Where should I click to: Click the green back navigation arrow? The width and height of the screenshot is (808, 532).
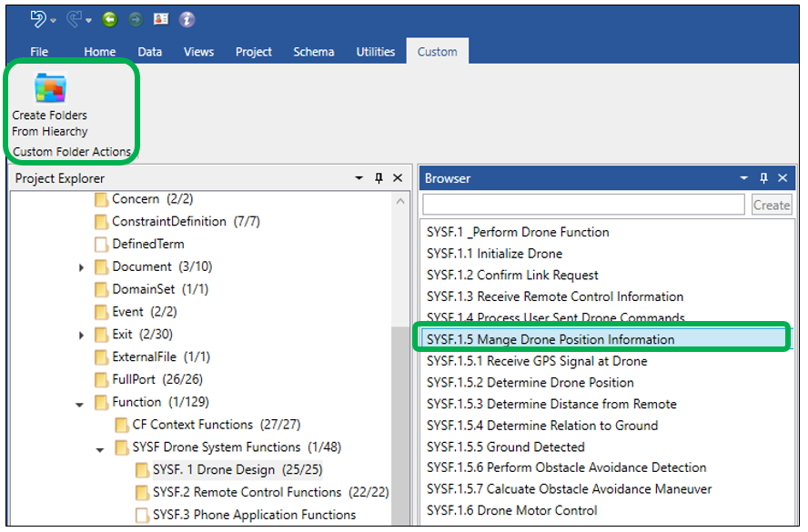(x=109, y=19)
